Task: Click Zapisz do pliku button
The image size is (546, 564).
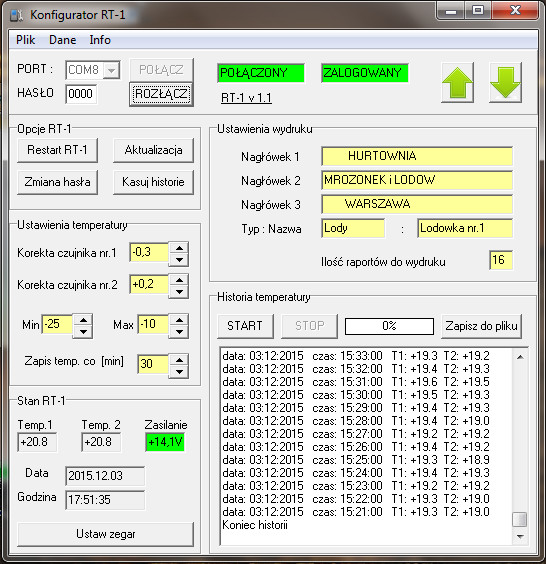Action: pyautogui.click(x=481, y=326)
